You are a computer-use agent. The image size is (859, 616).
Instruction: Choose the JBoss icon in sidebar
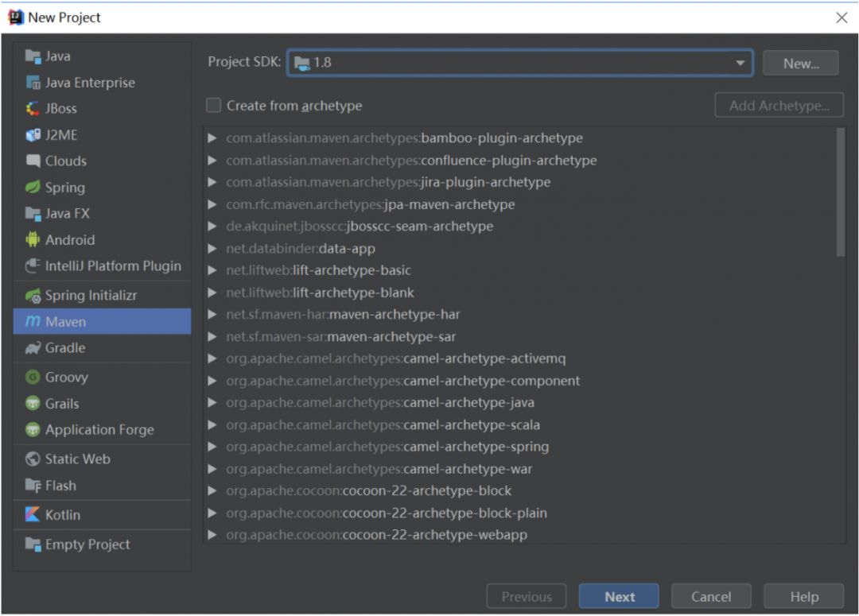tap(33, 108)
